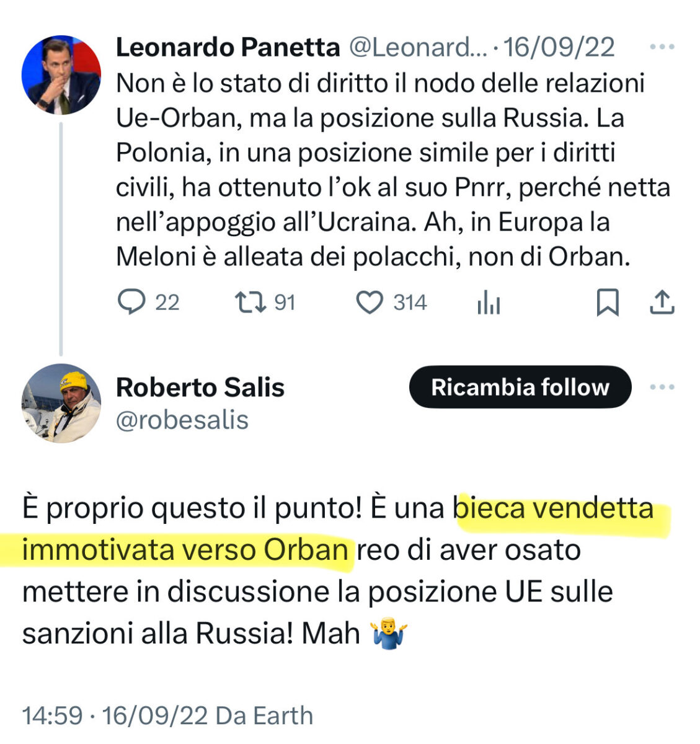Open more options next to Ricambia follow

662,387
